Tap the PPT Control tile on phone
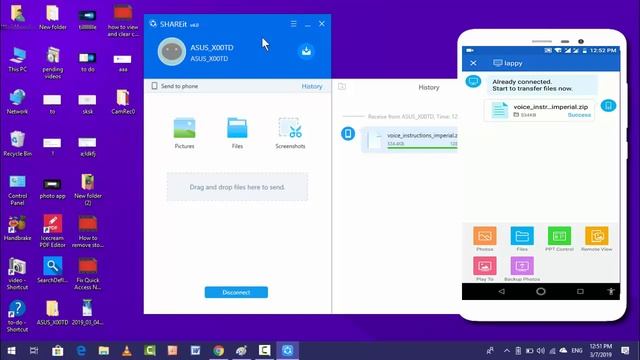 tap(559, 239)
